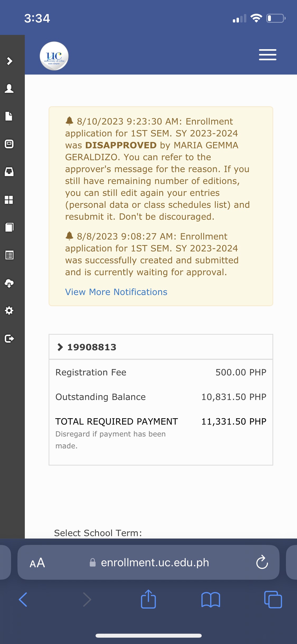Click the cloud download sidebar icon
This screenshot has width=297, height=644.
[x=9, y=283]
